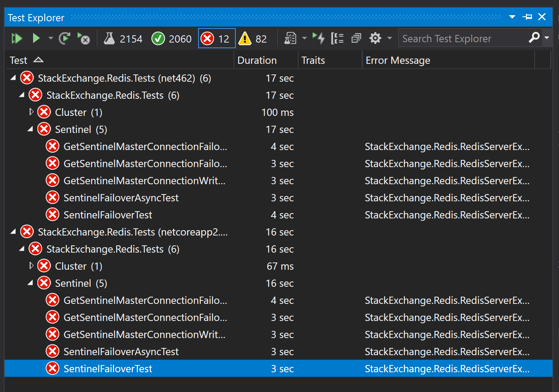Select the Sentinel (5) row with 17 sec

[x=278, y=130]
